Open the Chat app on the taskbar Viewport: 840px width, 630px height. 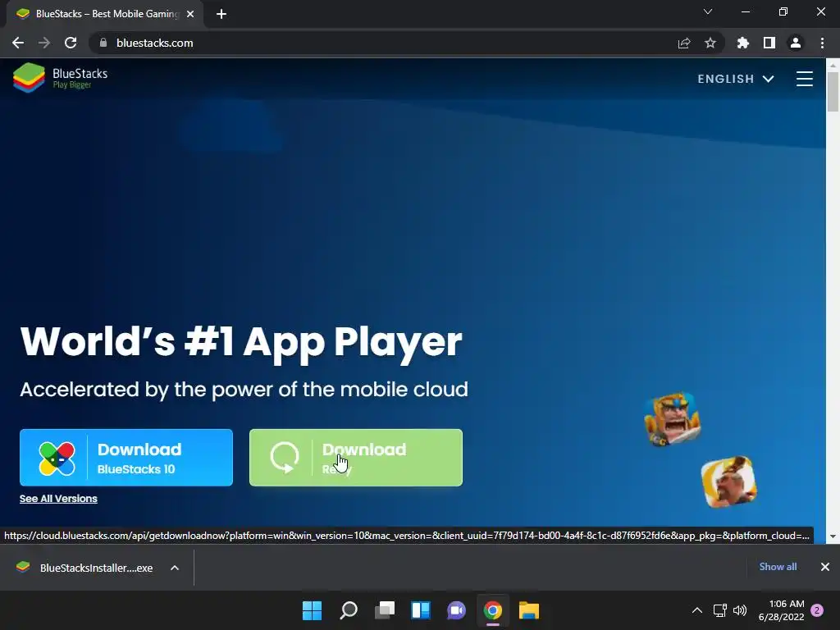456,610
